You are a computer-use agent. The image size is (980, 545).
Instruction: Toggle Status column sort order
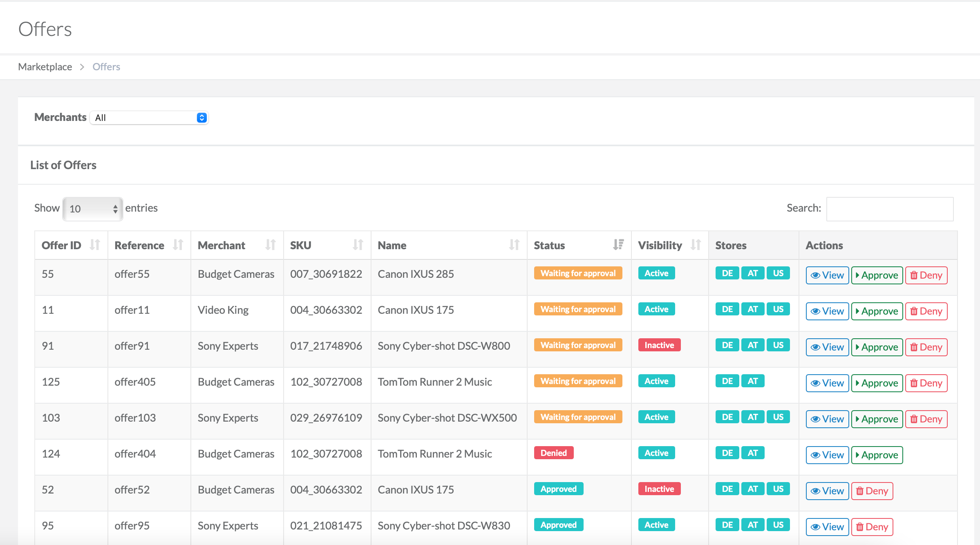[579, 245]
